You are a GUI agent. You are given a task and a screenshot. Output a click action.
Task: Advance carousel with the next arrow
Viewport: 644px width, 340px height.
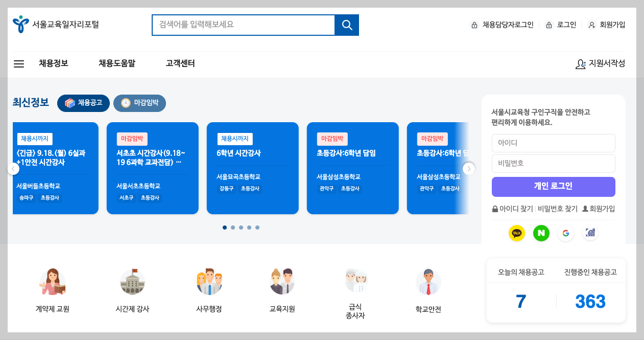(468, 168)
